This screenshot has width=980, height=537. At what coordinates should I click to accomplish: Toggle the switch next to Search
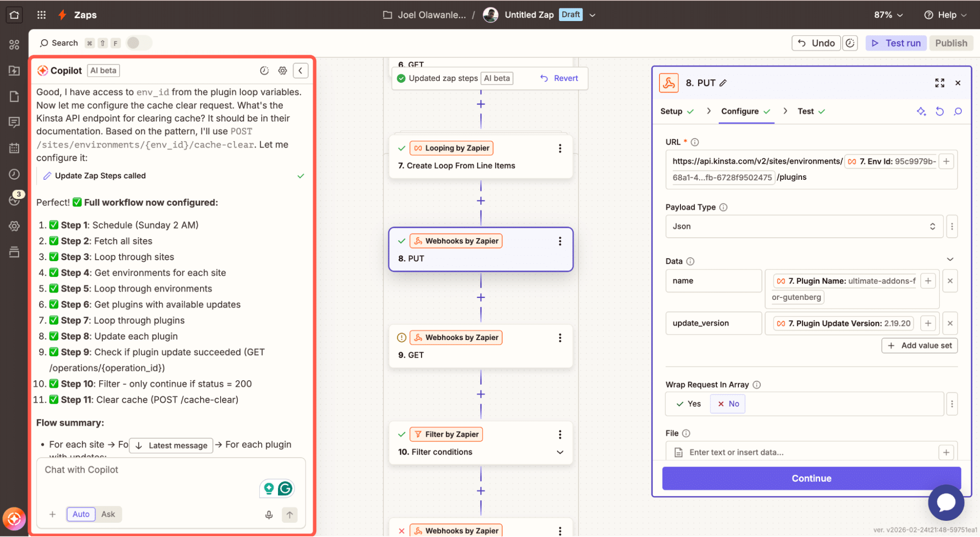point(139,43)
